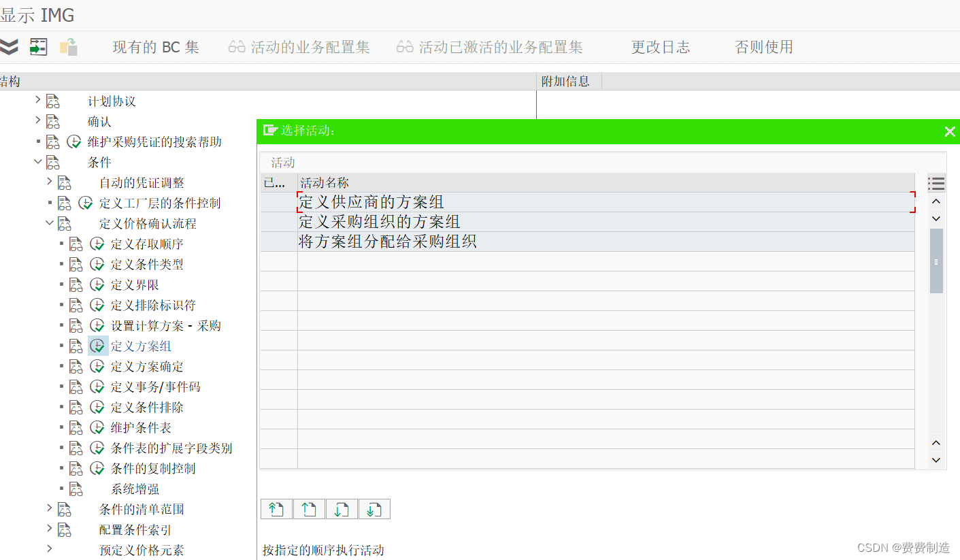
Task: Click execute icon beside 定义存取顺序
Action: pyautogui.click(x=97, y=244)
